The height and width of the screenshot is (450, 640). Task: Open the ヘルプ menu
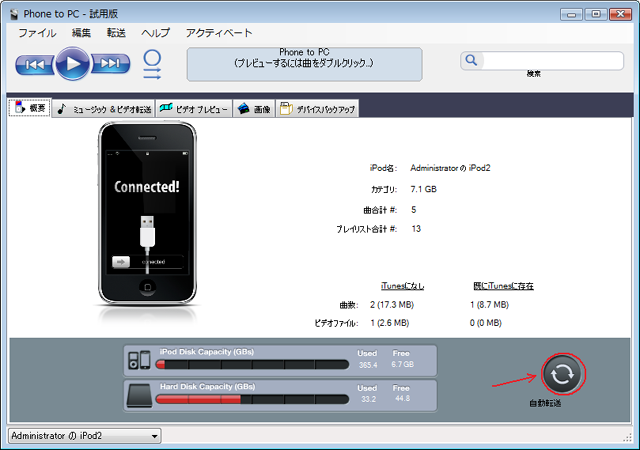coord(156,33)
